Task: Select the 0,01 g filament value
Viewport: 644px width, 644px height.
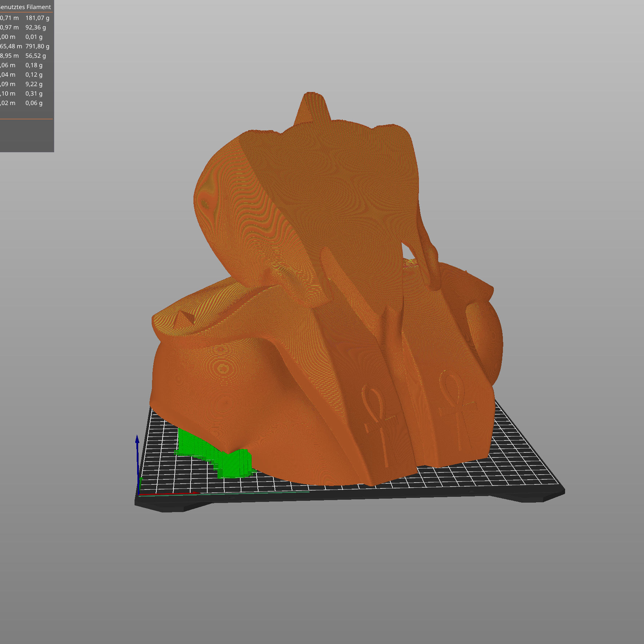Action: click(34, 37)
